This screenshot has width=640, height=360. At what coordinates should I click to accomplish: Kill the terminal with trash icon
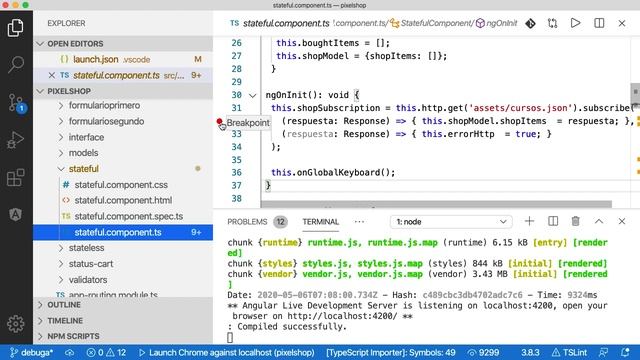coord(576,221)
